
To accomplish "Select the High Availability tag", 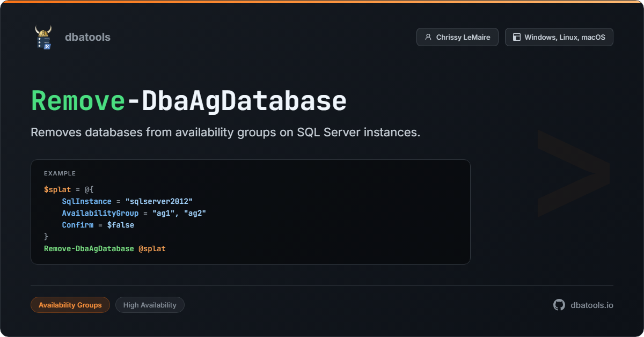I will [x=150, y=305].
